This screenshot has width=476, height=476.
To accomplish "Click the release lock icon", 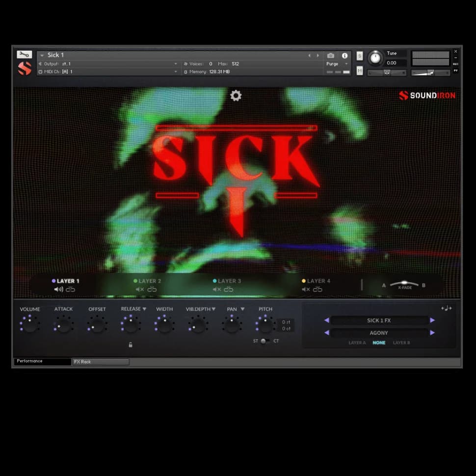I will pyautogui.click(x=131, y=345).
